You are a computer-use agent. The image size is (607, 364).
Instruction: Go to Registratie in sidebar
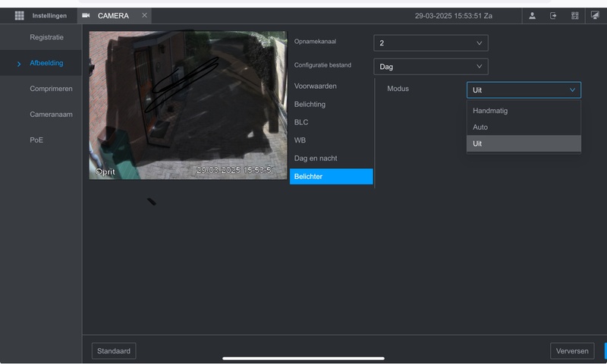[x=46, y=37]
